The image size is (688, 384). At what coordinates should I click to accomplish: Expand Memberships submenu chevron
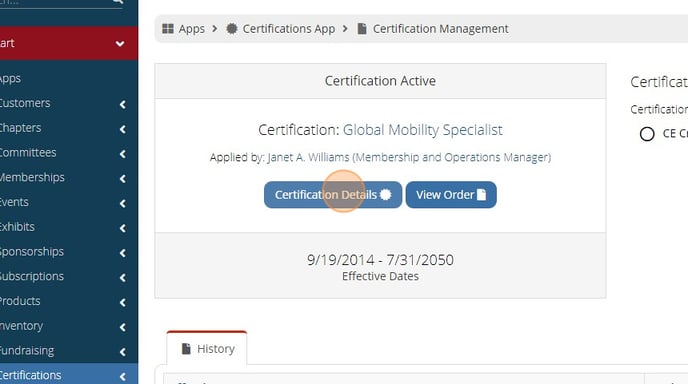coord(122,178)
